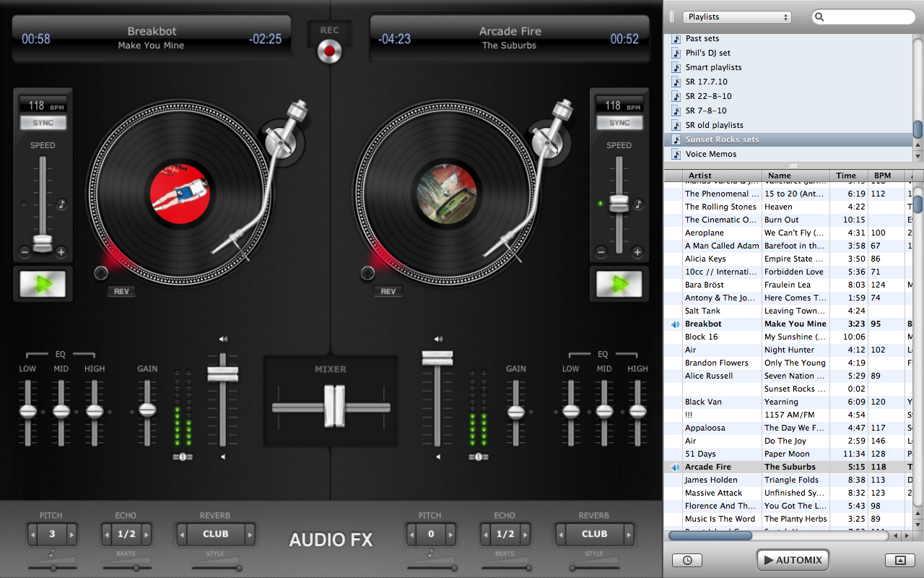Decrease left deck speed with minus button

click(25, 252)
